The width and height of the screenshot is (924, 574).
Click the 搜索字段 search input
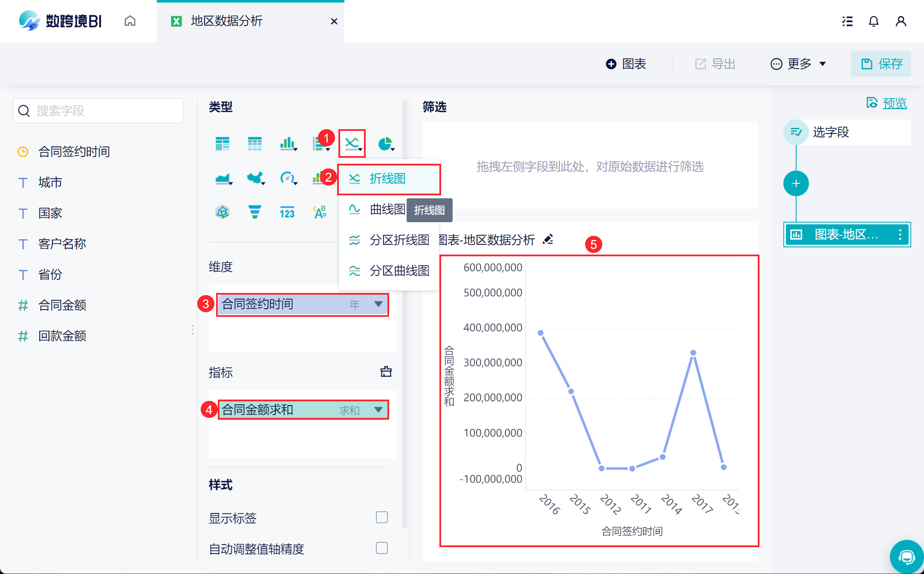coord(98,111)
